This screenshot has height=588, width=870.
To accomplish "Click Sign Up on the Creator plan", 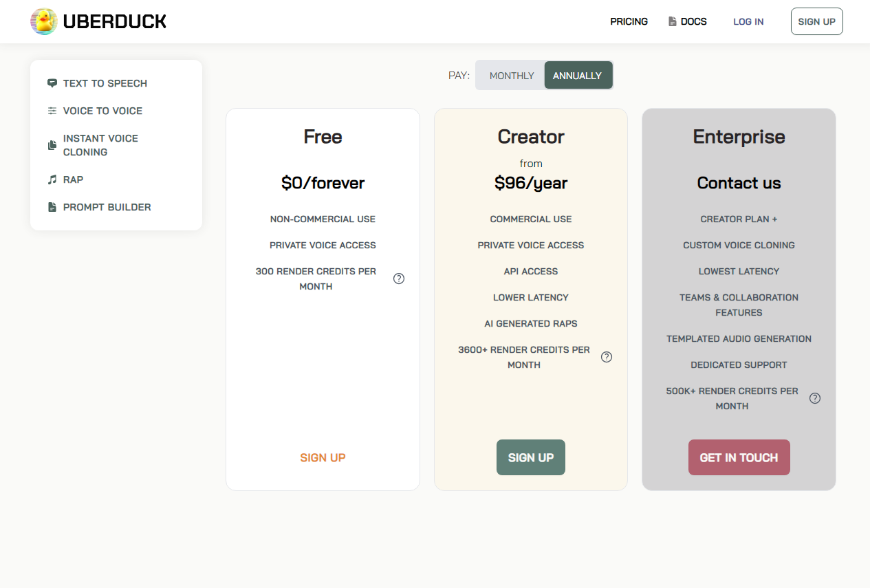I will pos(531,457).
